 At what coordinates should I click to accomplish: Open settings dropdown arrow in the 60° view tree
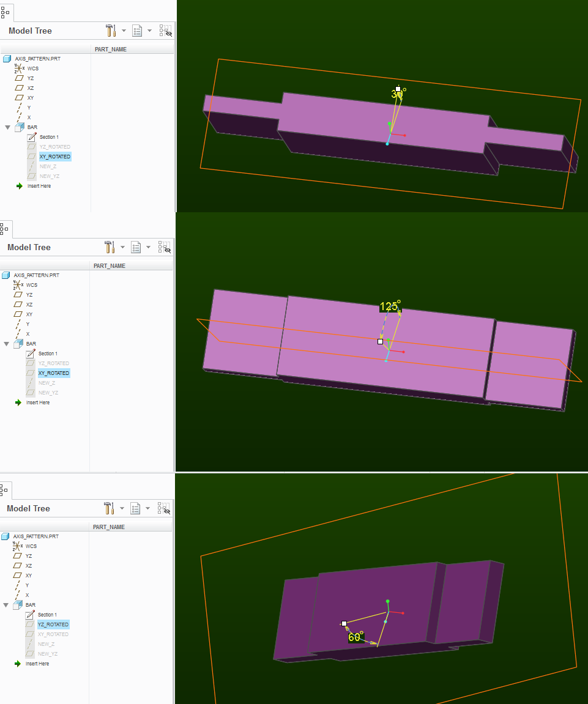(x=122, y=508)
